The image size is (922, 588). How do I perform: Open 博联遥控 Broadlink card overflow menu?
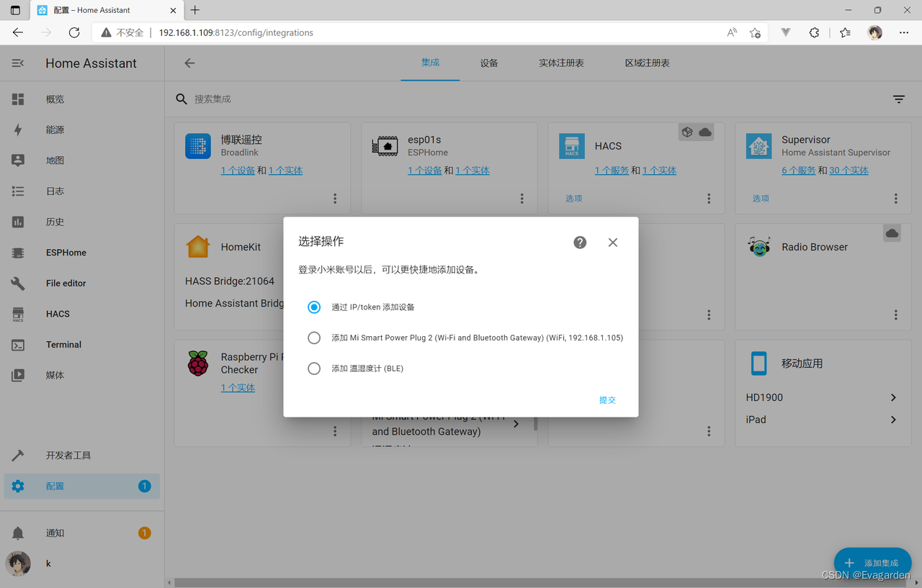[x=335, y=199]
